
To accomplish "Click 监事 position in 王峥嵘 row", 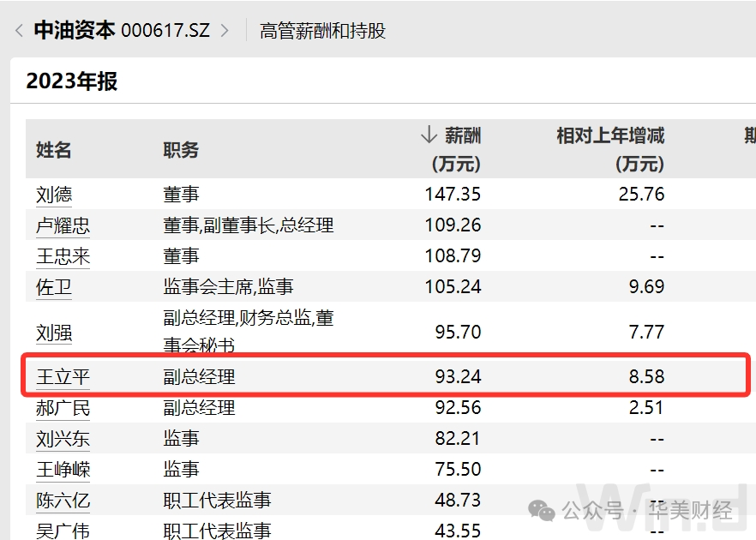I will pos(182,470).
